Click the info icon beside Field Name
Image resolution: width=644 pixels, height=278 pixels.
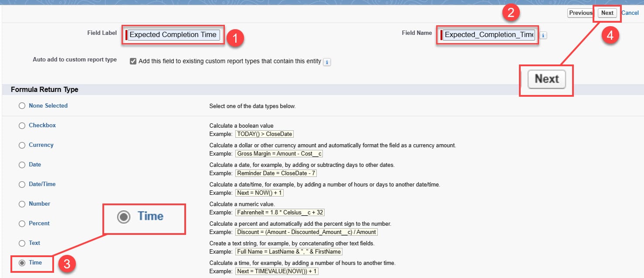tap(544, 35)
